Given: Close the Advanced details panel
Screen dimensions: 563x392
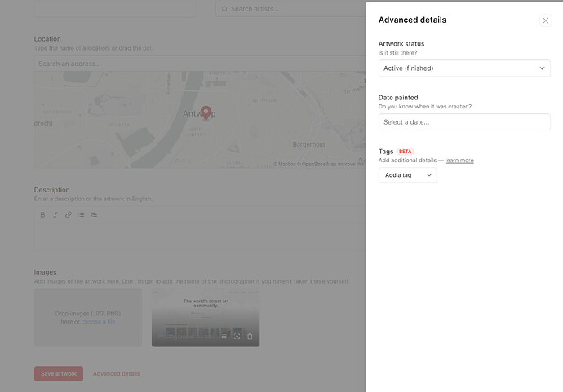Looking at the screenshot, I should [545, 20].
